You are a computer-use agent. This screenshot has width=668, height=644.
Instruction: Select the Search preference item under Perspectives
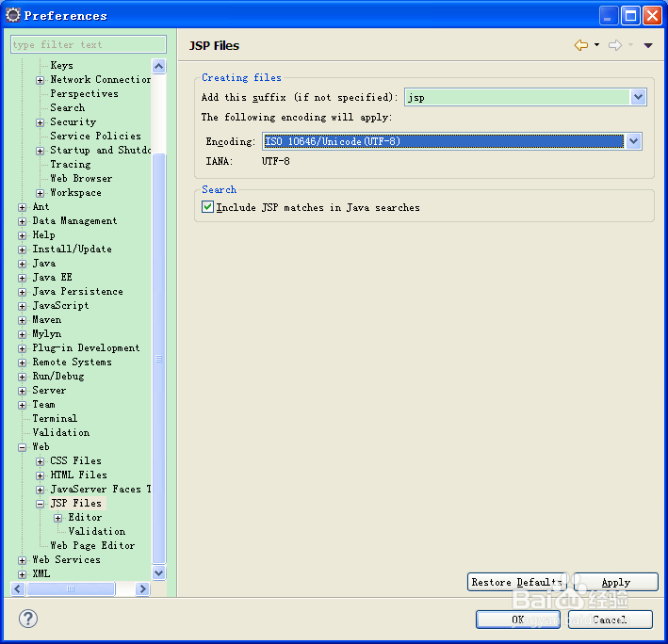point(67,107)
